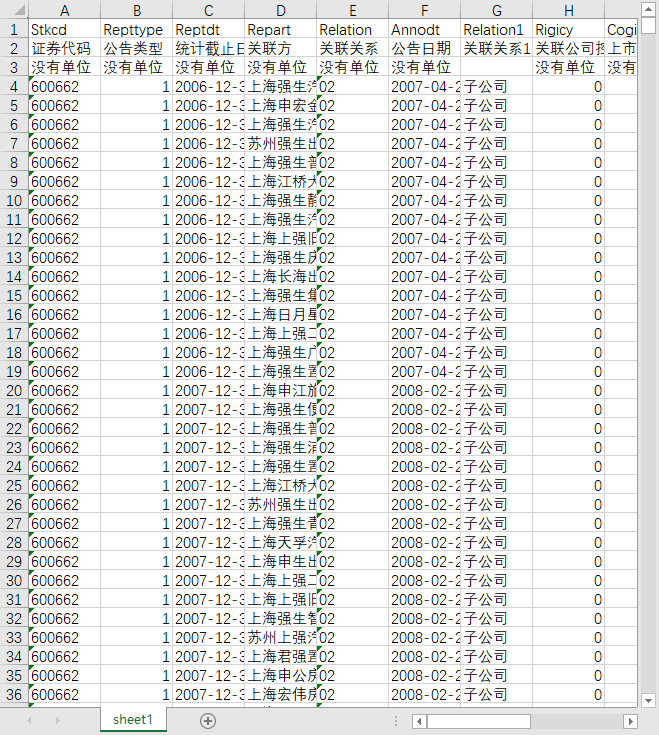Viewport: 659px width, 735px height.
Task: Click 子公司 cell in row 18
Action: click(x=496, y=352)
